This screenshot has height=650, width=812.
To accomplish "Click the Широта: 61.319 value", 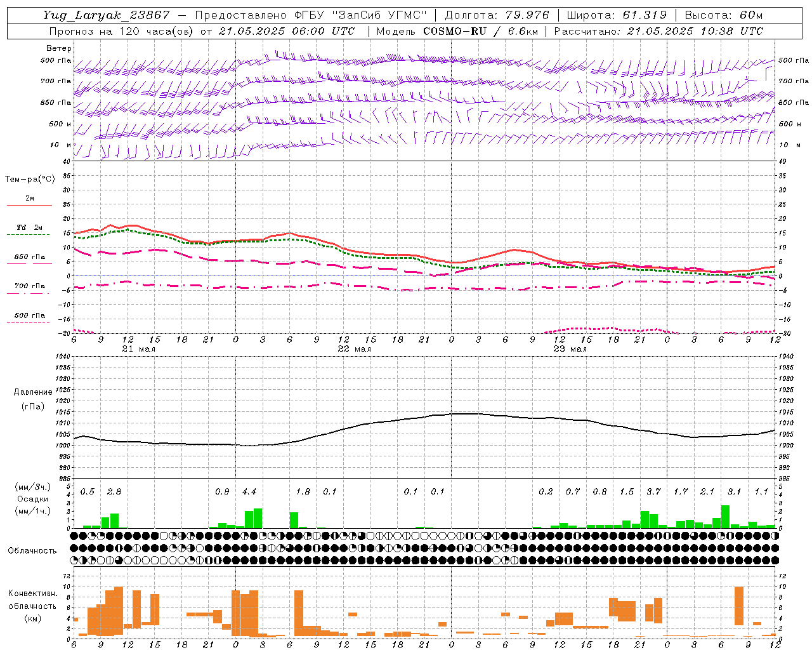I will (617, 15).
